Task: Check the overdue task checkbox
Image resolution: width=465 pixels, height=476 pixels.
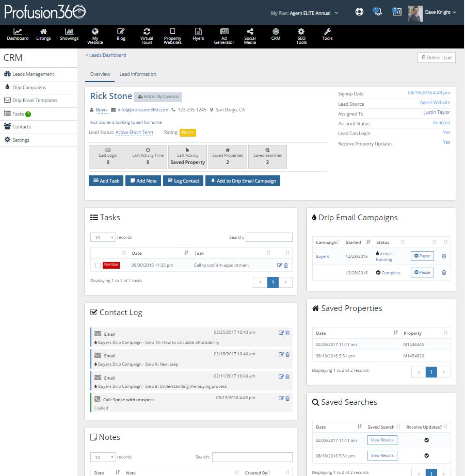Action: [98, 265]
